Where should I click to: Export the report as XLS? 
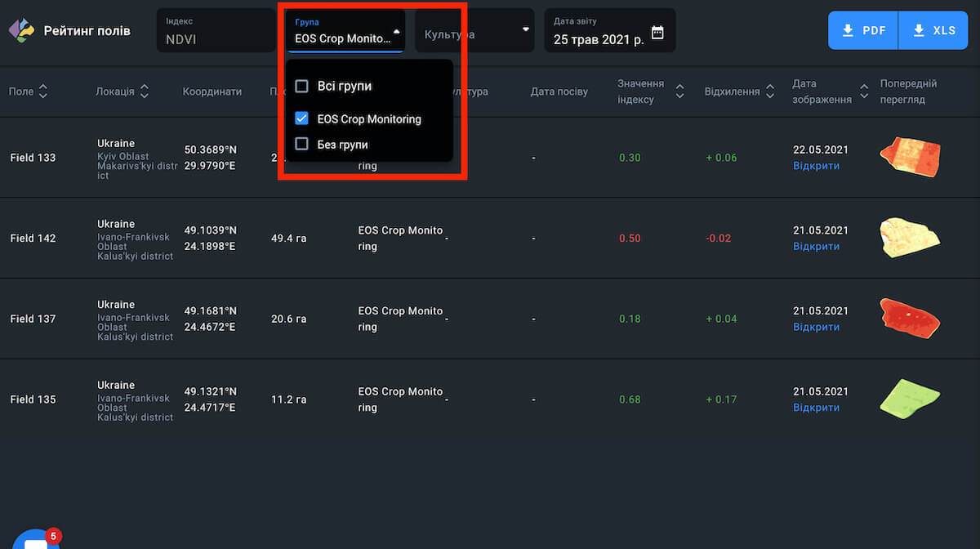coord(934,31)
